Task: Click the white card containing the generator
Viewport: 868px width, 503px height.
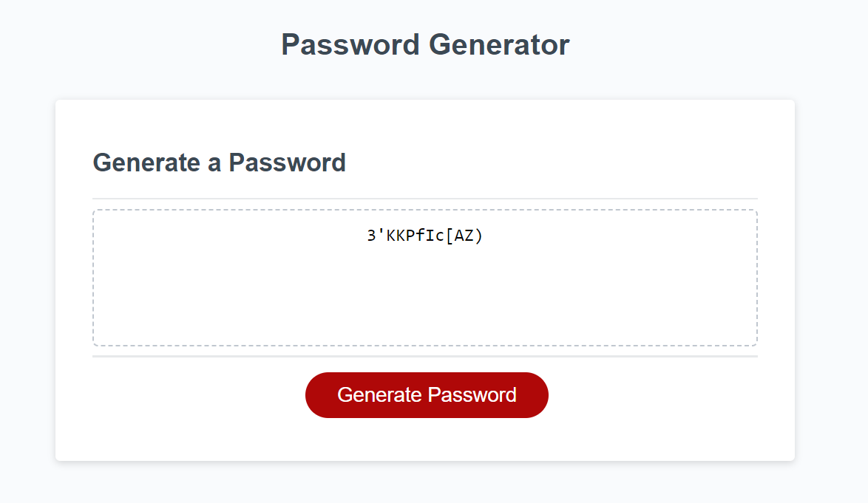Action: pos(425,436)
